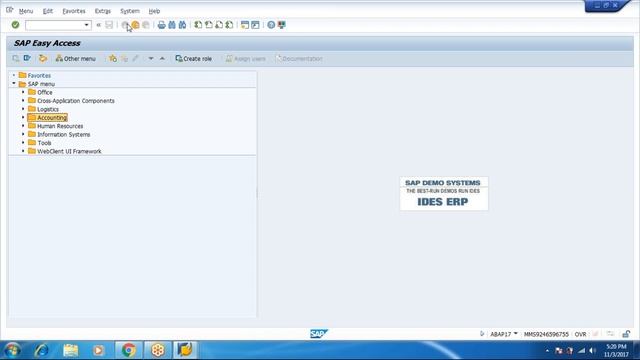
Task: Click the User Menu icon
Action: click(x=16, y=58)
